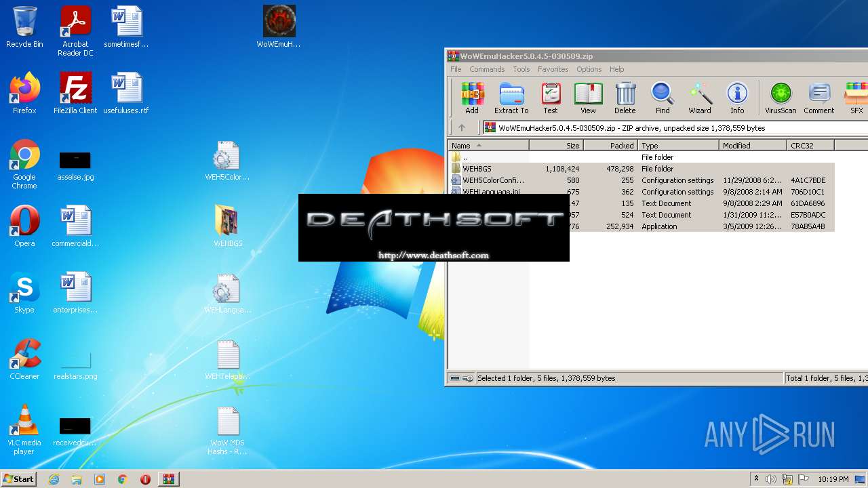868x488 pixels.
Task: Open the Help menu
Action: click(617, 69)
